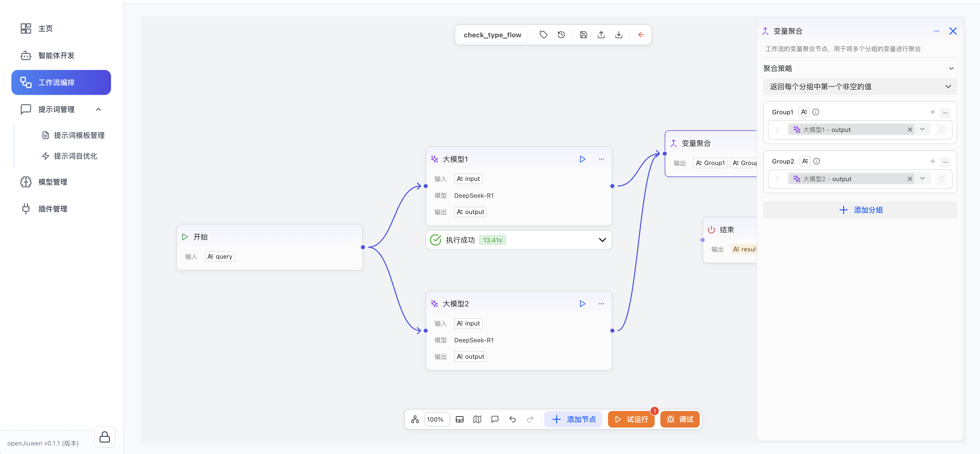Click the comment icon in bottom toolbar

click(495, 419)
